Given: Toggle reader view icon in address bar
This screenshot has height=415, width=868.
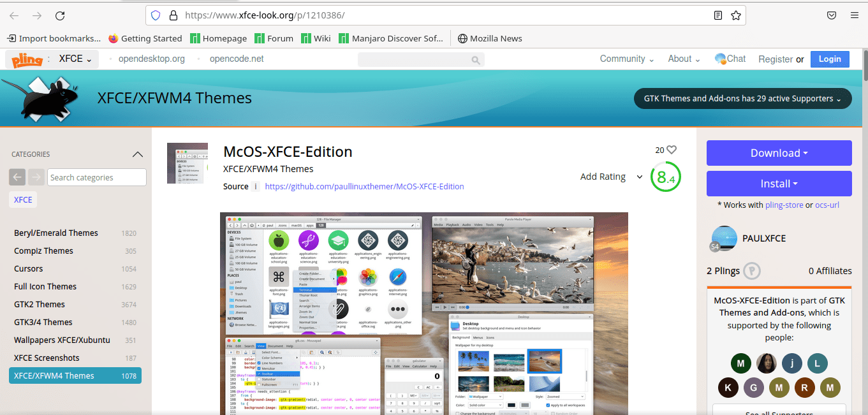Looking at the screenshot, I should pyautogui.click(x=718, y=15).
